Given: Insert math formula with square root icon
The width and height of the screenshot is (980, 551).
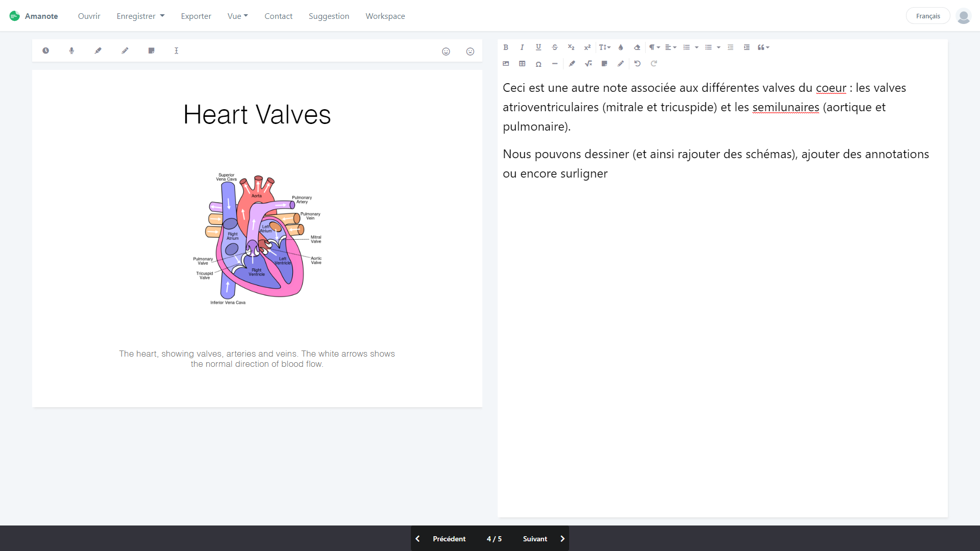Looking at the screenshot, I should (x=589, y=64).
